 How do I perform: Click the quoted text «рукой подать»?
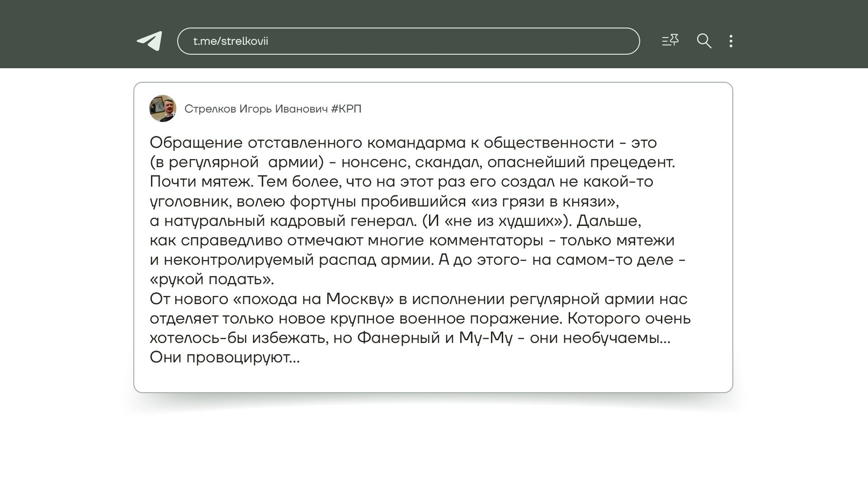[x=212, y=279]
